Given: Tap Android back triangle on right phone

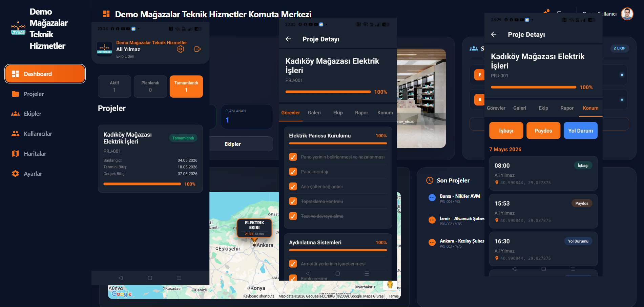Looking at the screenshot, I should 514,269.
